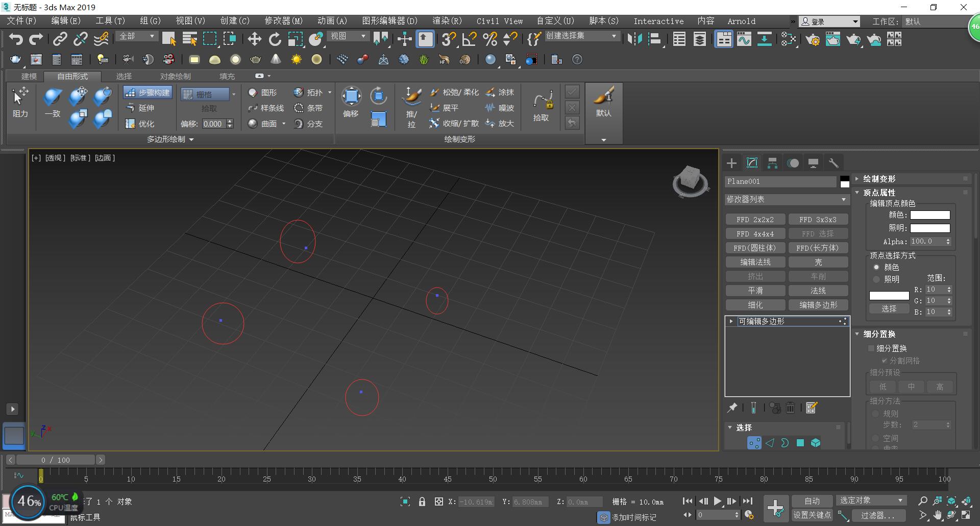Image resolution: width=980 pixels, height=526 pixels.
Task: Open the 渲染(R) menu
Action: pos(447,21)
